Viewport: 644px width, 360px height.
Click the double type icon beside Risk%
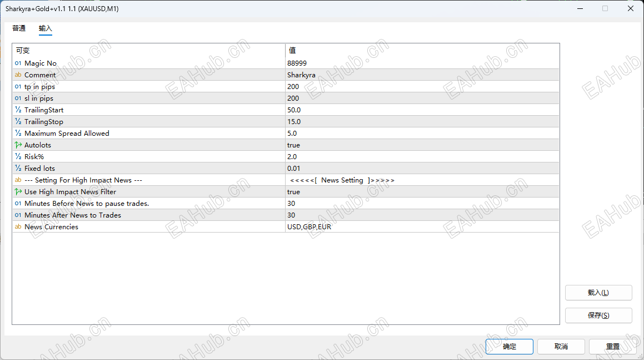click(x=18, y=157)
